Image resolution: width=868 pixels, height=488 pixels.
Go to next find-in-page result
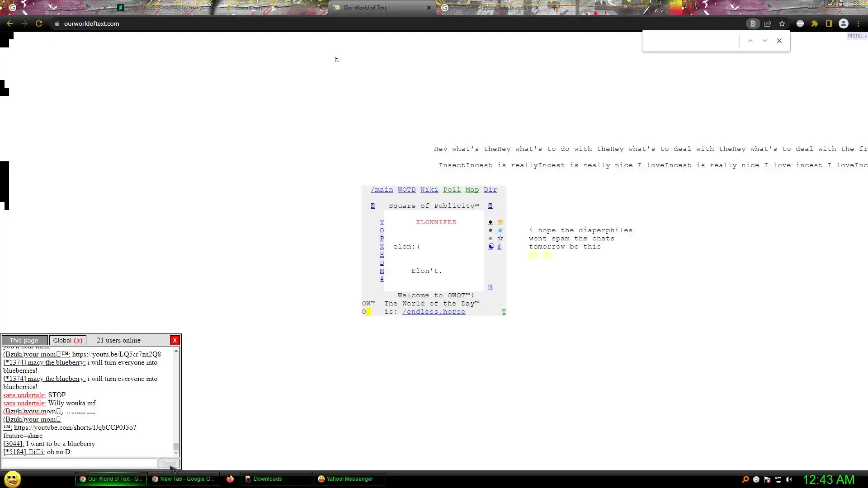(764, 41)
